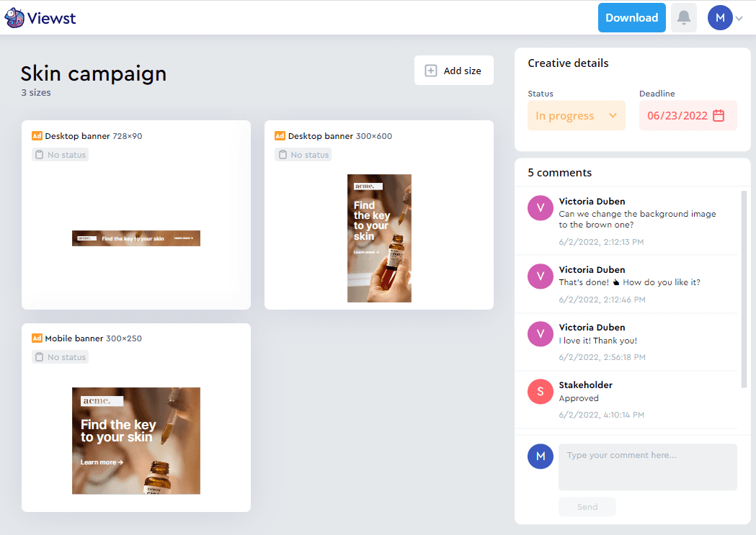The height and width of the screenshot is (535, 756).
Task: Click the Desktop banner 300×600 title
Action: point(340,136)
